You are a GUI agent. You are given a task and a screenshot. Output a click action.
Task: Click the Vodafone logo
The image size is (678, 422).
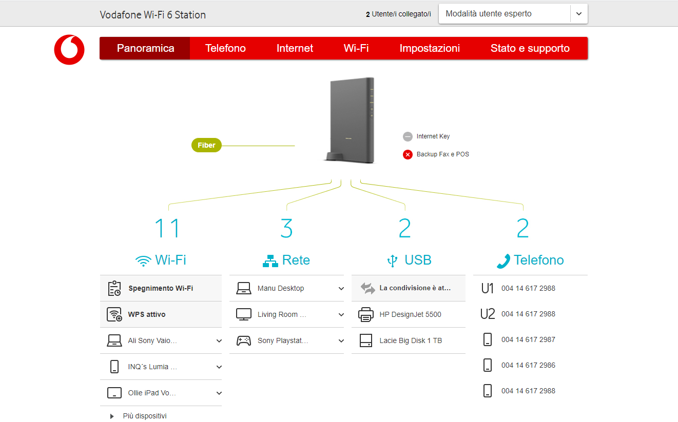click(69, 49)
